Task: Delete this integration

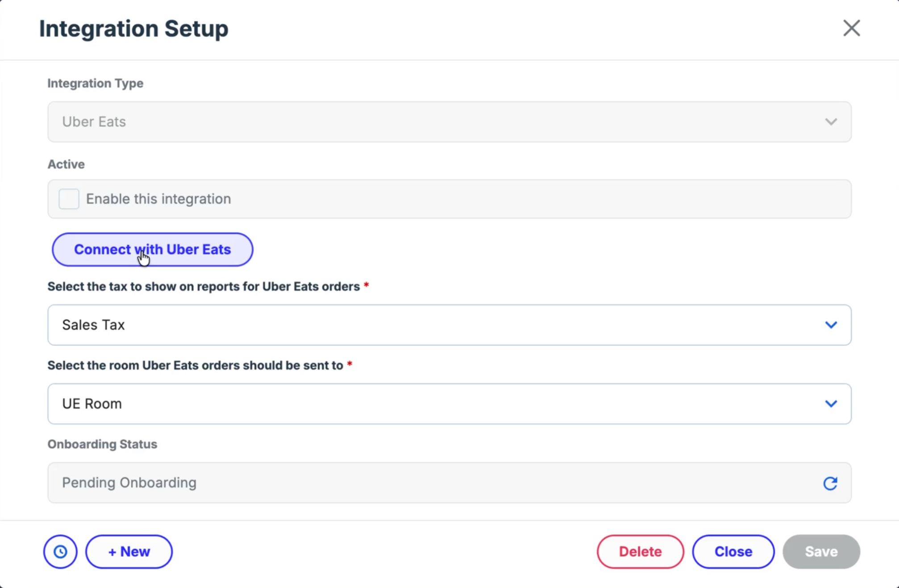Action: click(640, 551)
